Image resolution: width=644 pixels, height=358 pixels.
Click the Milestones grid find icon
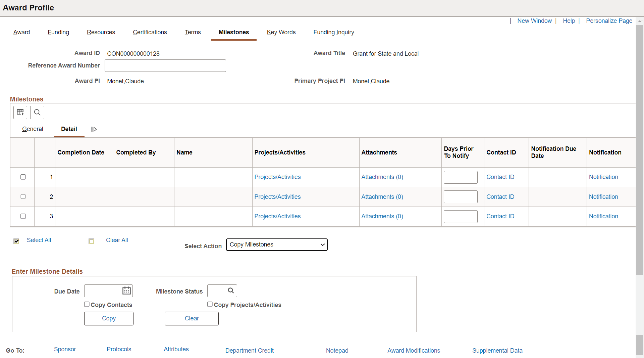point(37,112)
